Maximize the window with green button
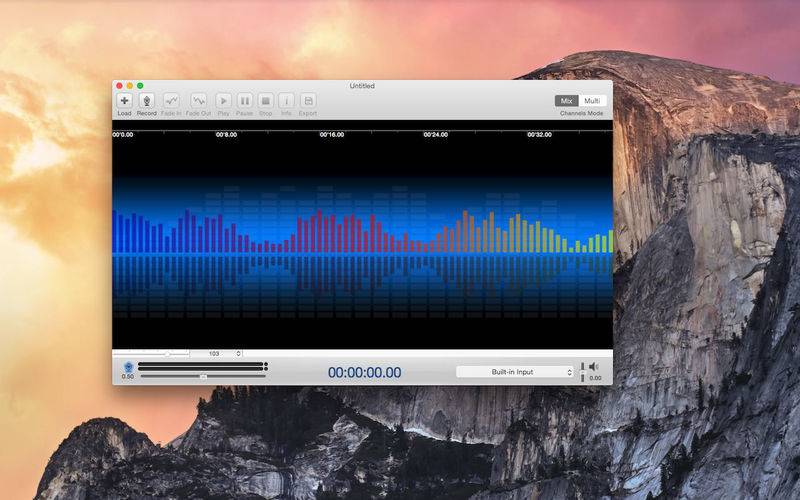 140,86
